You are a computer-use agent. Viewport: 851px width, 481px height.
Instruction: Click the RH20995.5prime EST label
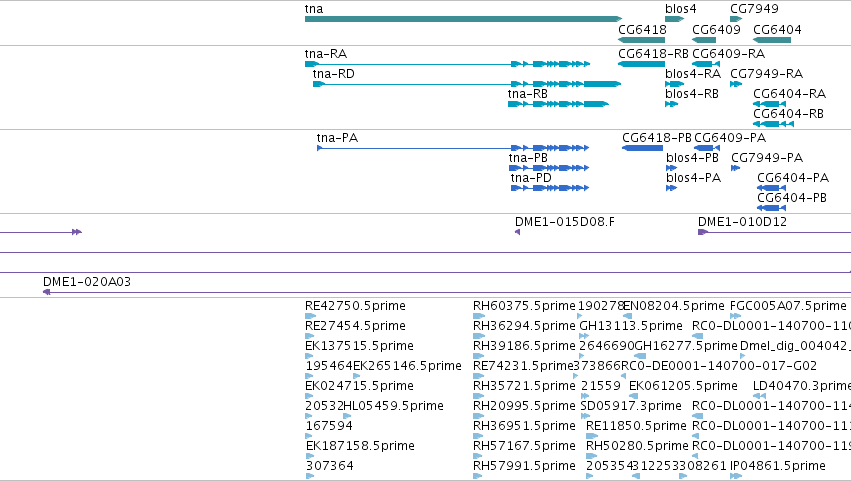click(x=524, y=406)
